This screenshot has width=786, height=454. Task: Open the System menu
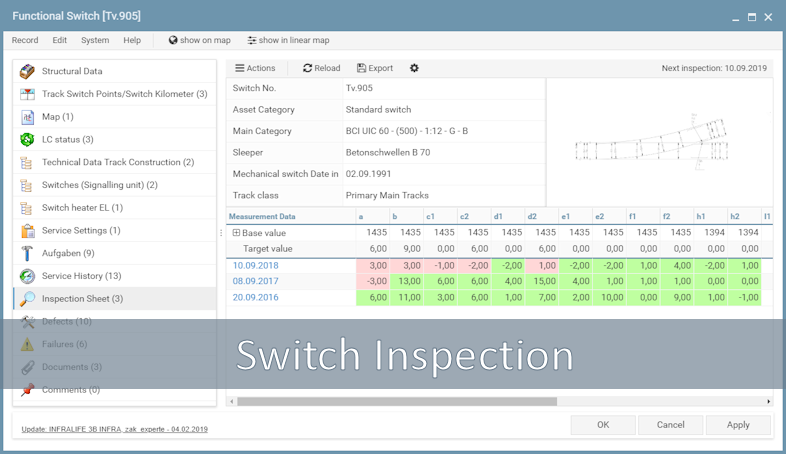pos(95,40)
